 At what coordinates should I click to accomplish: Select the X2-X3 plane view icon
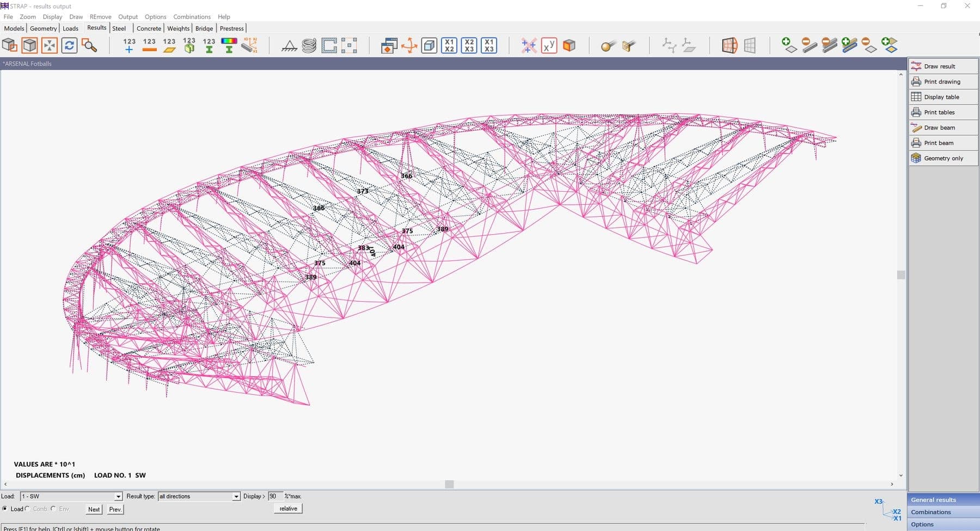click(x=469, y=45)
